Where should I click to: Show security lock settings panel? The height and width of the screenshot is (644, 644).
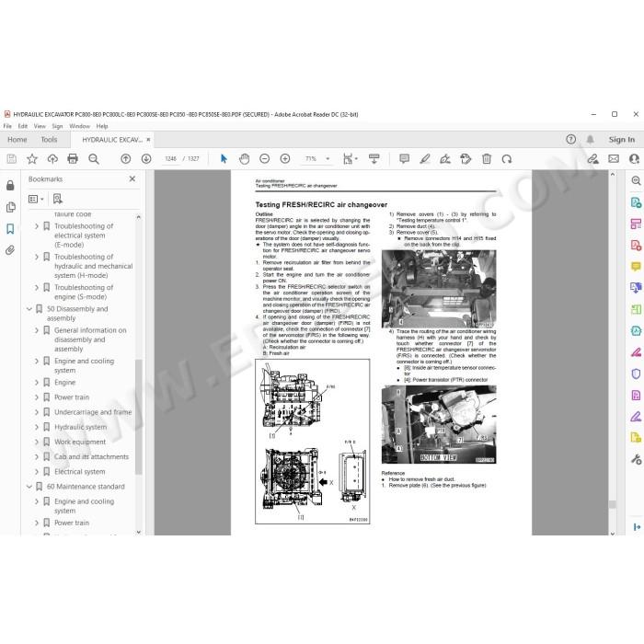pyautogui.click(x=10, y=185)
